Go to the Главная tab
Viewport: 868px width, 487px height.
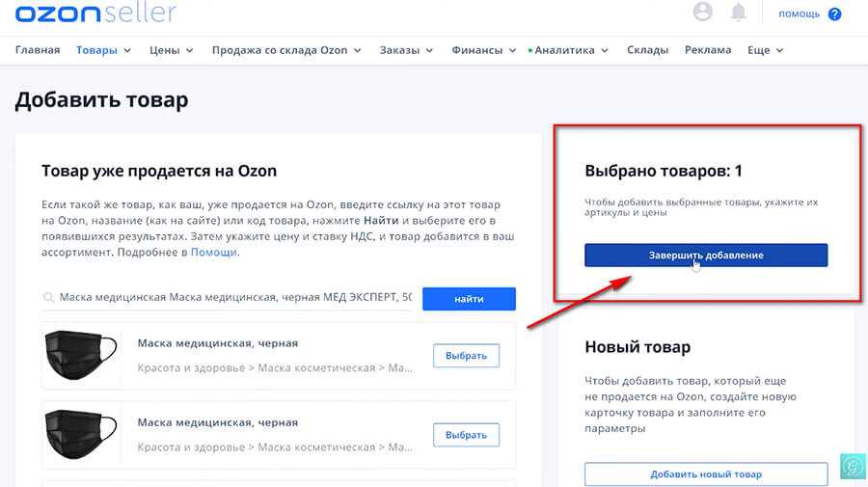[38, 50]
